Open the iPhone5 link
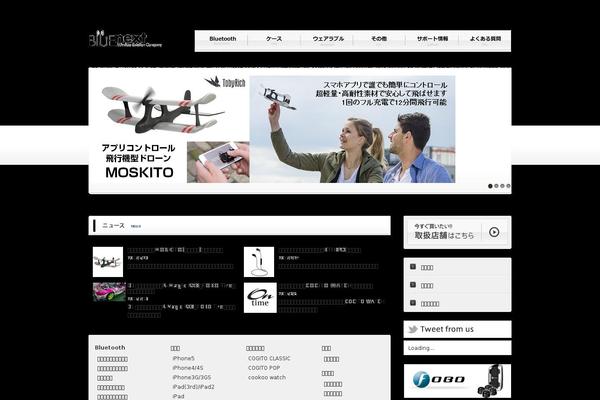The image size is (600, 400). pyautogui.click(x=183, y=359)
